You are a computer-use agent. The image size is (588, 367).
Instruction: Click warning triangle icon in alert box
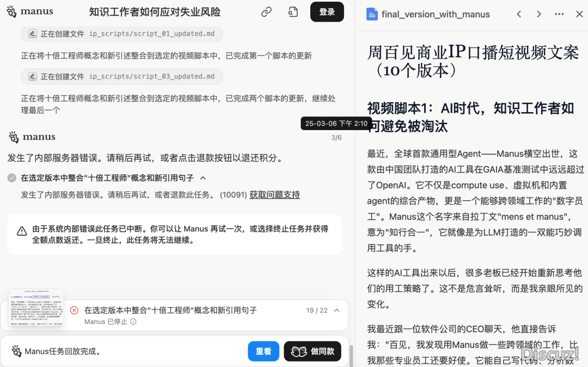tap(22, 231)
